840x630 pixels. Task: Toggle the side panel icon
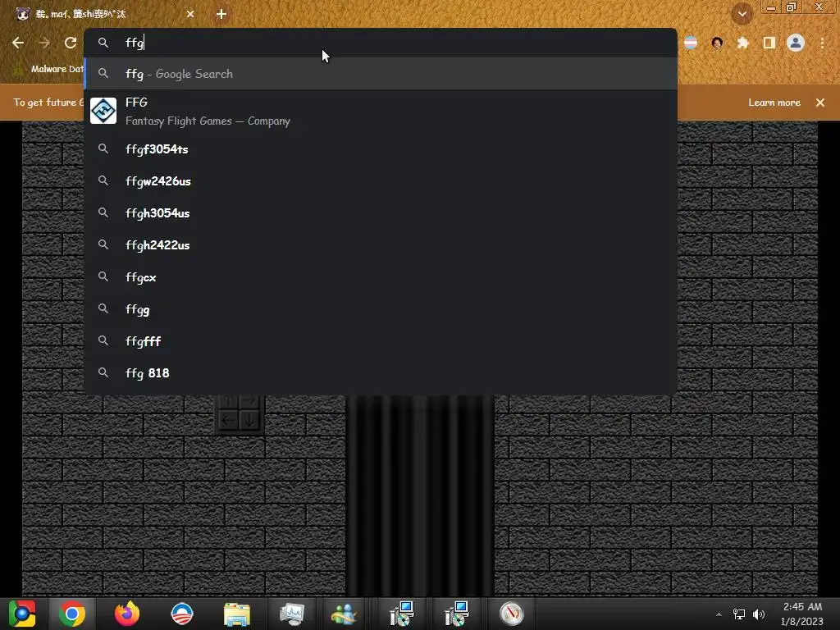point(769,43)
